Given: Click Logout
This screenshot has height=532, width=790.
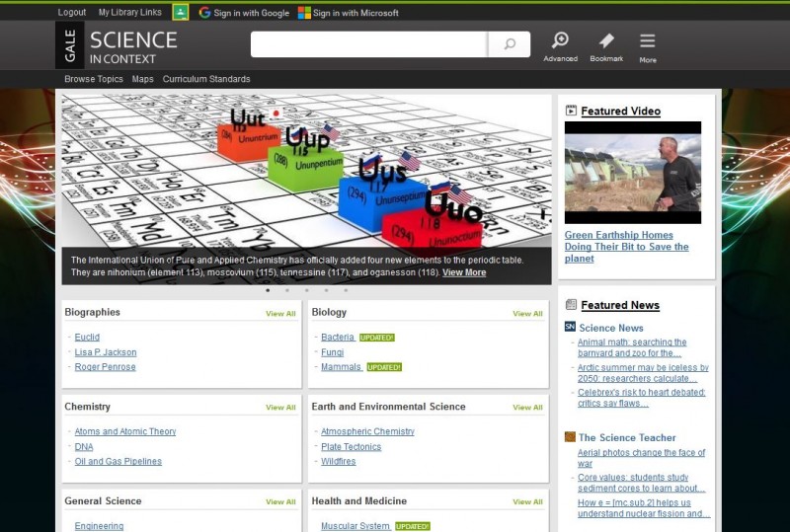Looking at the screenshot, I should point(71,12).
